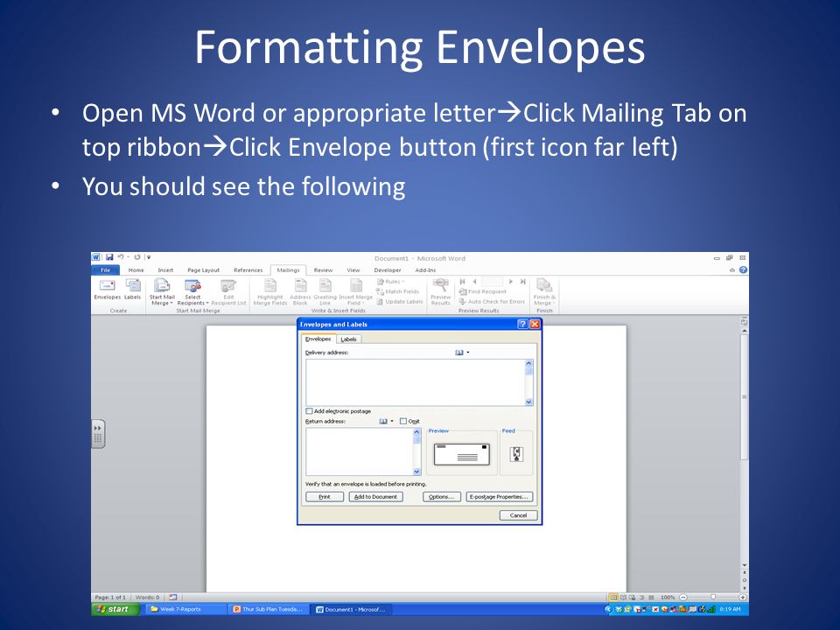Open the File tab

(106, 270)
